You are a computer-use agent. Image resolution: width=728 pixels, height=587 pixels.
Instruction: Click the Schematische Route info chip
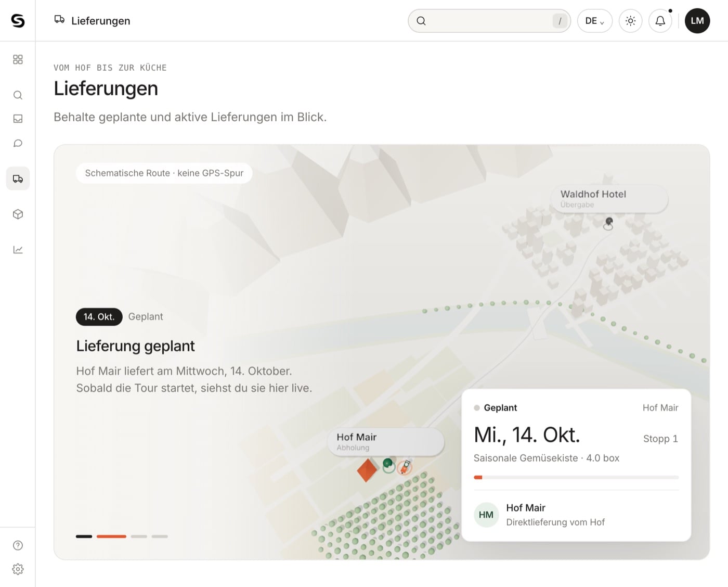164,173
